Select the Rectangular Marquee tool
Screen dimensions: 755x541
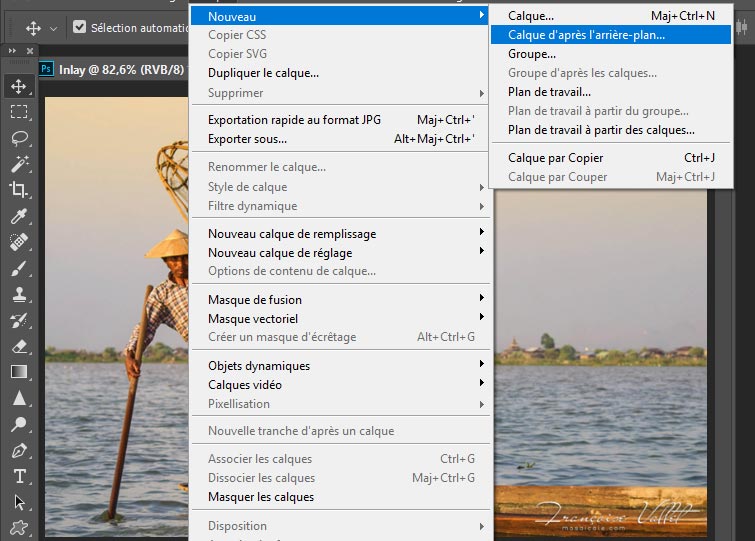pos(19,112)
